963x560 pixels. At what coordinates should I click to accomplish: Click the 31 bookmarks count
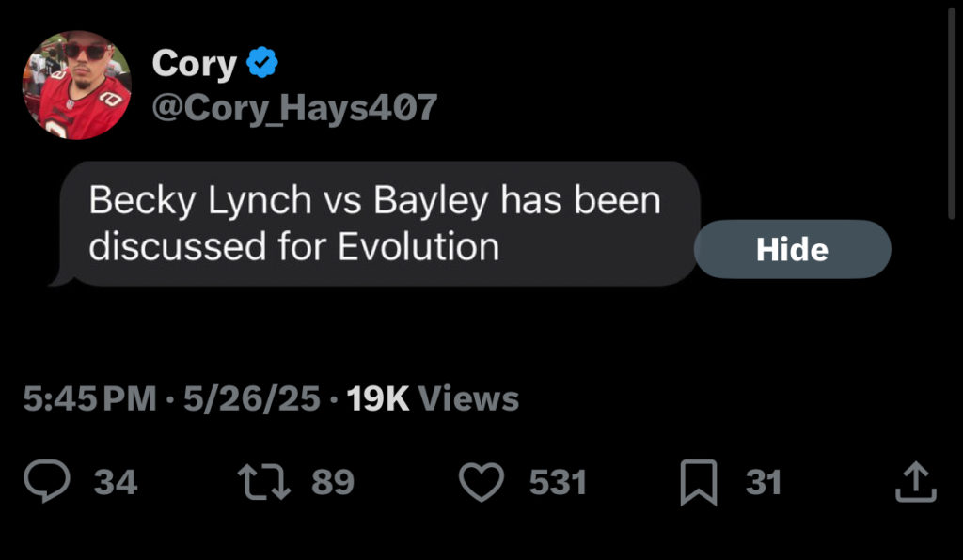coord(764,483)
